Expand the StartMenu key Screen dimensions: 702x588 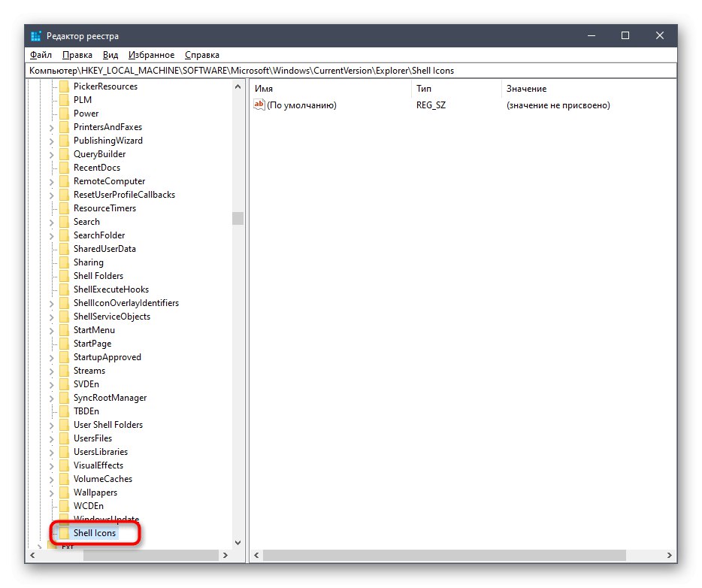(51, 331)
